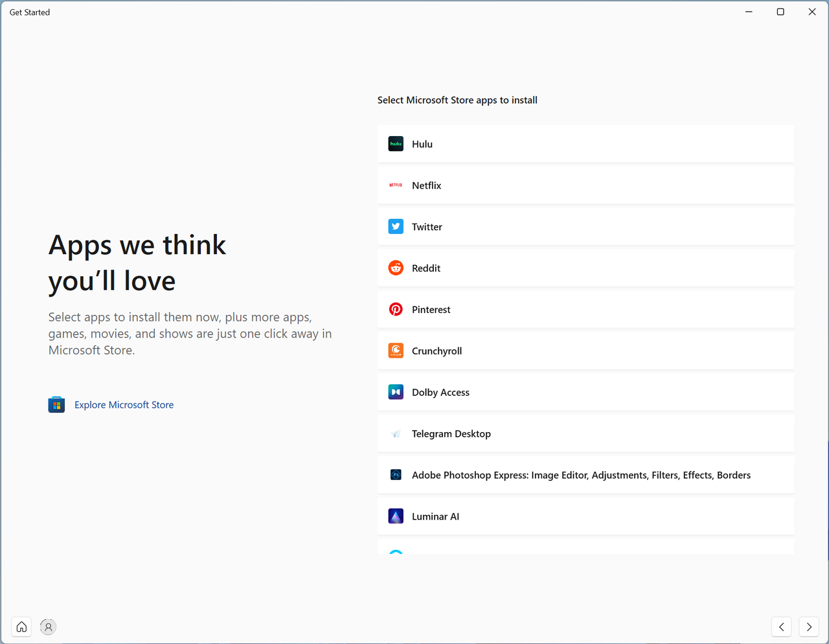Select the Telegram Desktop row text
This screenshot has width=829, height=644.
[451, 434]
